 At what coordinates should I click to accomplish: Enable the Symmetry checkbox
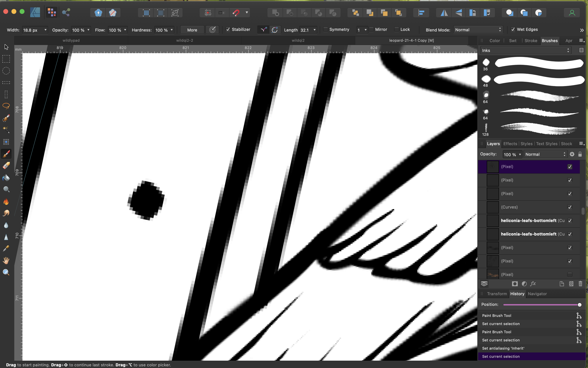[326, 29]
